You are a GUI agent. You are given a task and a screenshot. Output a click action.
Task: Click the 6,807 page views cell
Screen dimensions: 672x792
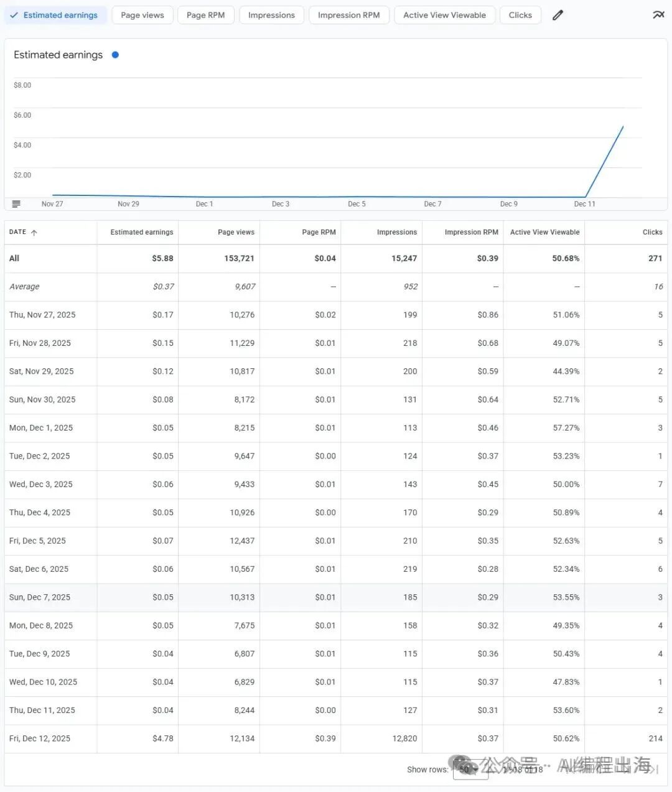point(245,654)
